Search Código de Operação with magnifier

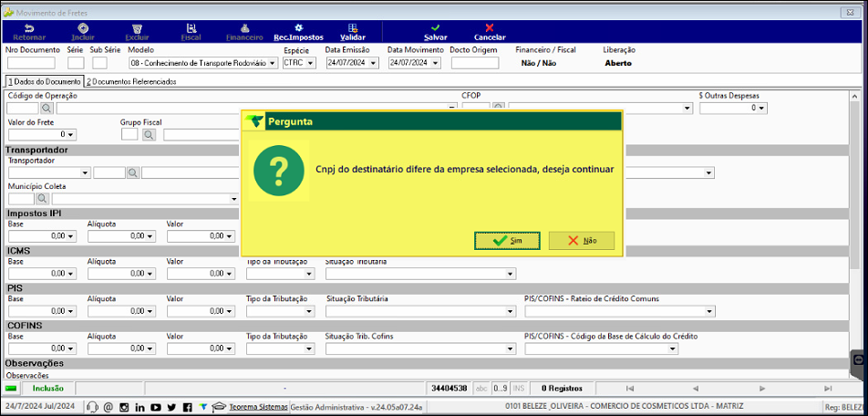pos(46,108)
